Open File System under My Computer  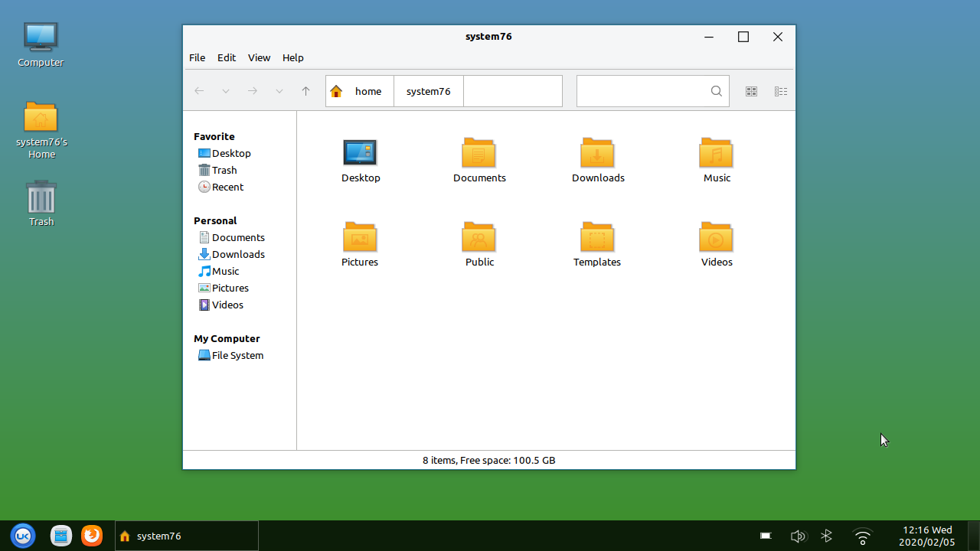pos(237,355)
